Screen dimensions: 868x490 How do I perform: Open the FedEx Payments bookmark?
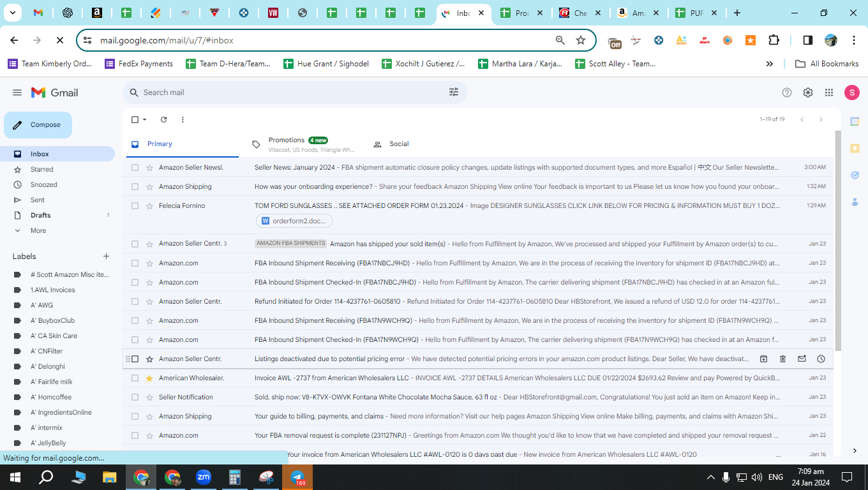(138, 64)
